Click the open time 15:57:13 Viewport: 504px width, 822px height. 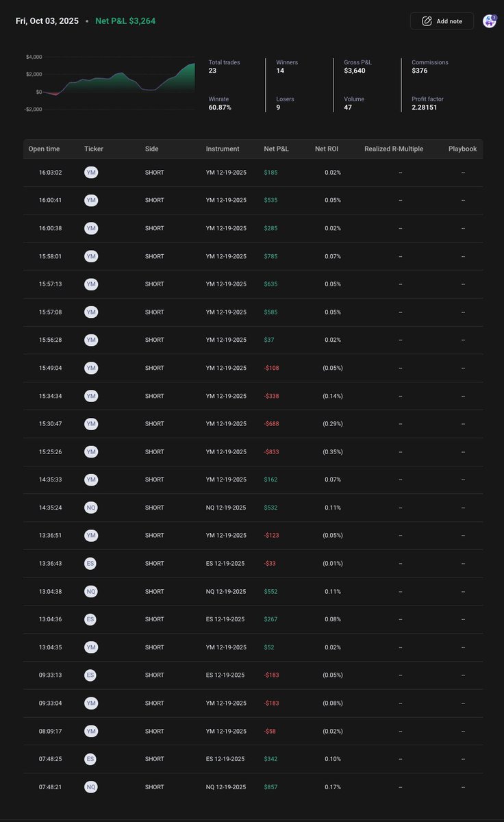[51, 284]
